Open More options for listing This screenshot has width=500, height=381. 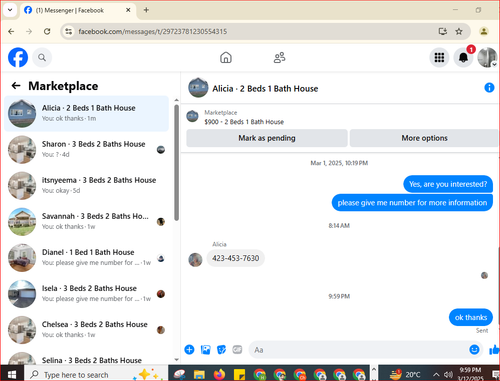pyautogui.click(x=424, y=138)
